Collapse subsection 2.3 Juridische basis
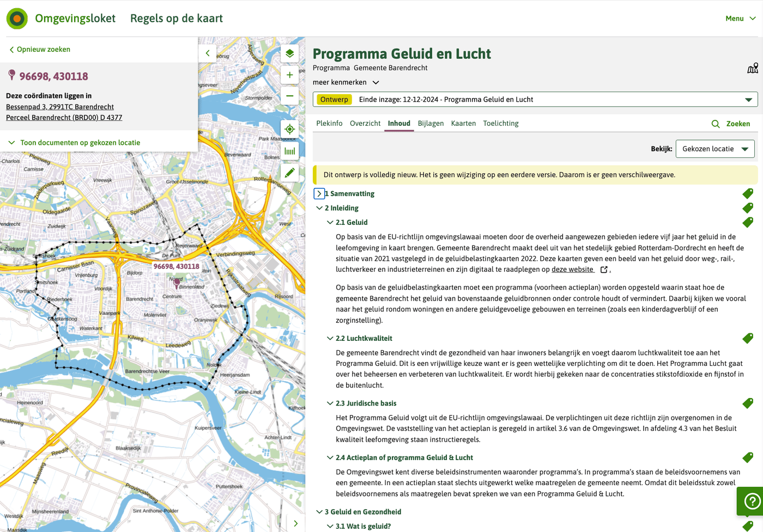This screenshot has width=763, height=532. (x=330, y=403)
